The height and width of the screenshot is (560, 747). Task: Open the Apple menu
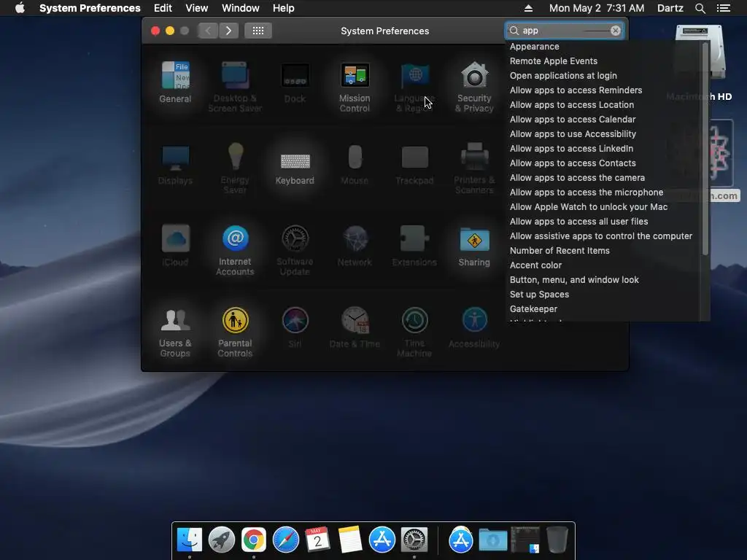20,8
